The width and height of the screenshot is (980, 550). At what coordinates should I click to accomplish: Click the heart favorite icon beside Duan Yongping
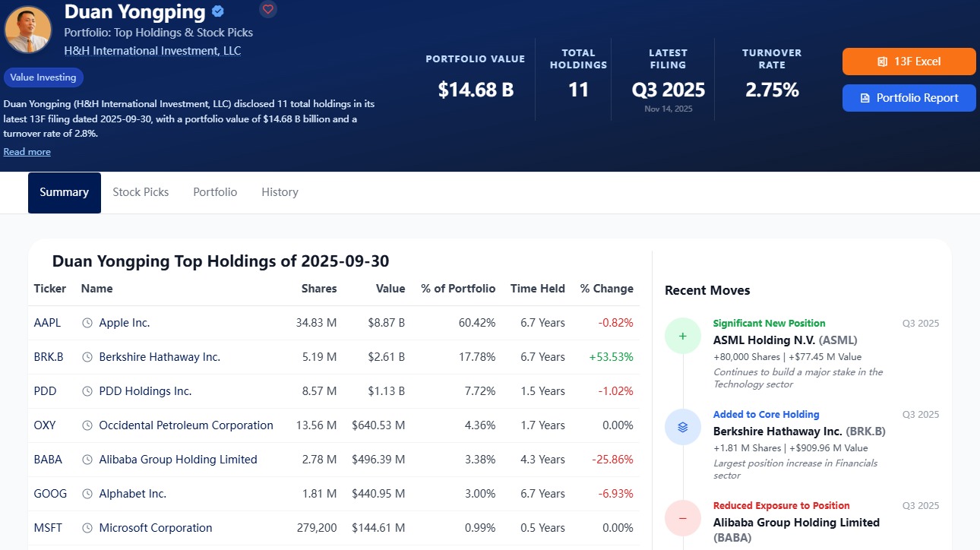[267, 10]
